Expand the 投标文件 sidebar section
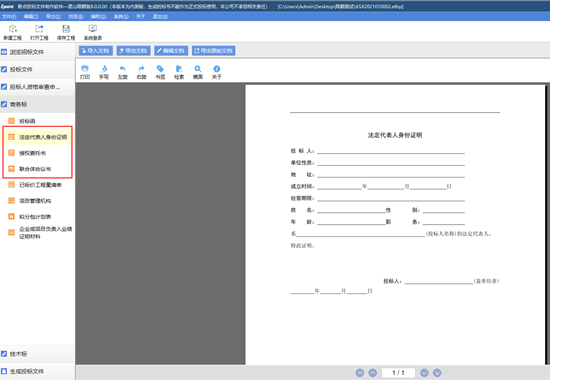 pos(37,69)
